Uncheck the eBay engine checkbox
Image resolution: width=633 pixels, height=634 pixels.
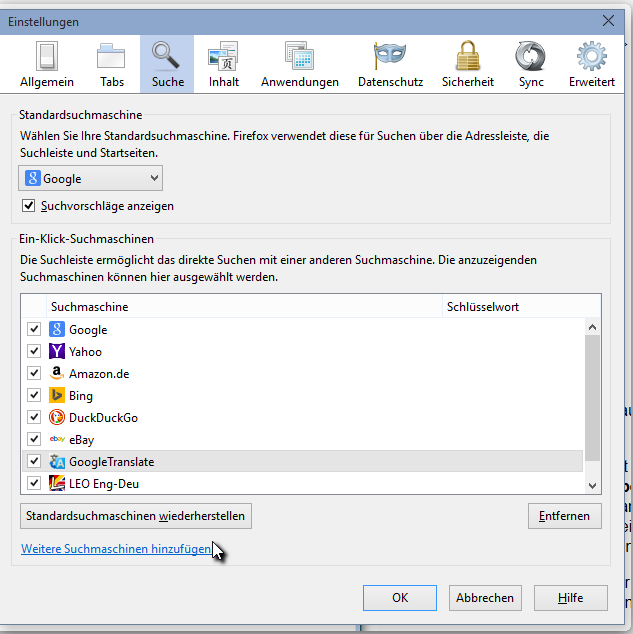point(34,439)
